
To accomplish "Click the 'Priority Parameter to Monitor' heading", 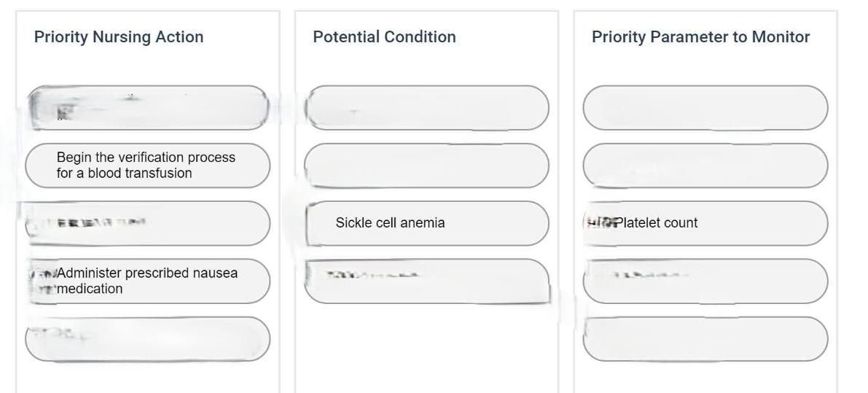I will 700,37.
